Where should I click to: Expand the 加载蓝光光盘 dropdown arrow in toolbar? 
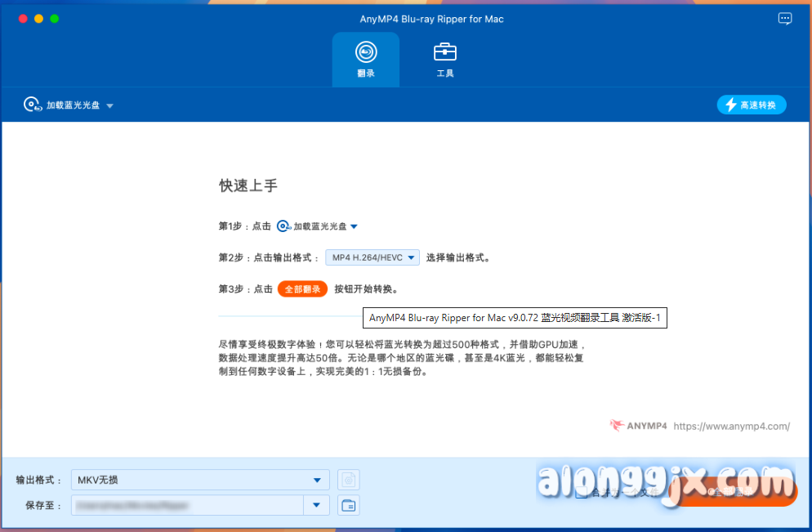[x=109, y=106]
